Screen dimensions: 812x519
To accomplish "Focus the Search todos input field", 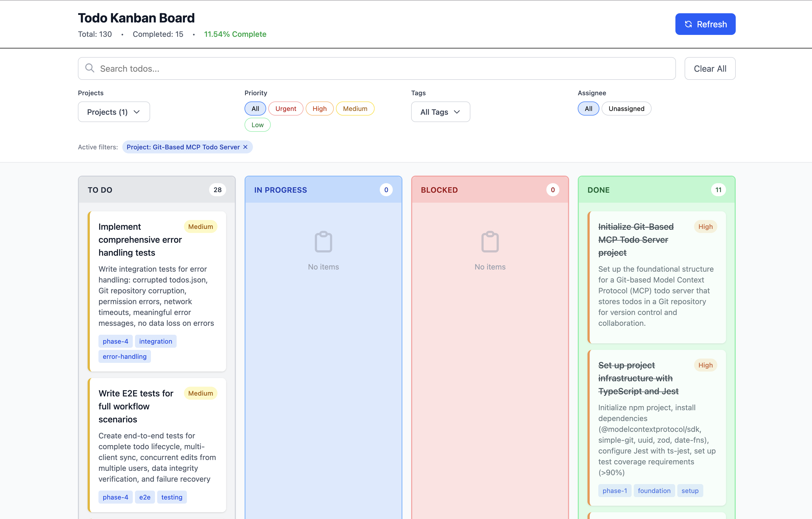I will pyautogui.click(x=377, y=68).
